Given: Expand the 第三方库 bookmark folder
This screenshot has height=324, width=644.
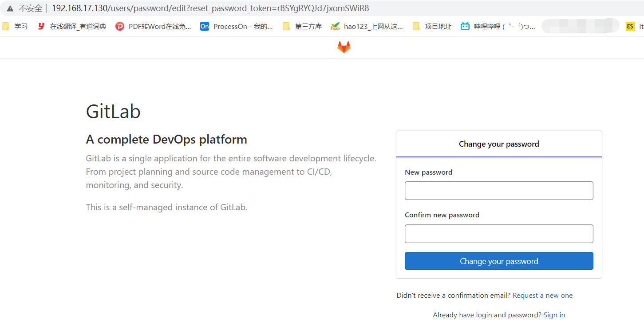Looking at the screenshot, I should 302,27.
